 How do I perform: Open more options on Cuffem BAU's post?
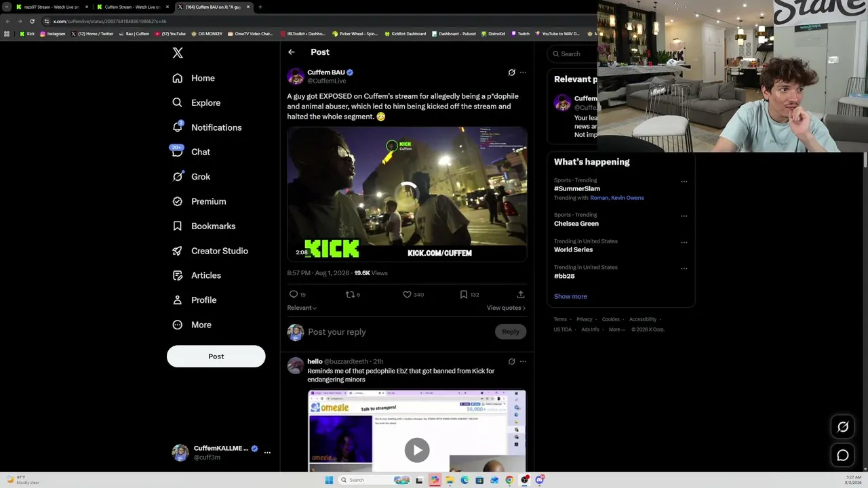point(523,73)
